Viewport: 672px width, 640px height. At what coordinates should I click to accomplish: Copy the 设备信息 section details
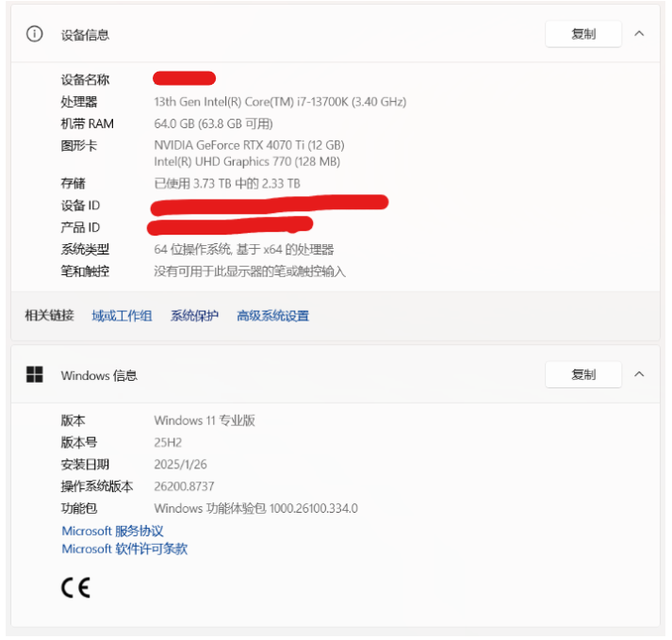pos(583,34)
